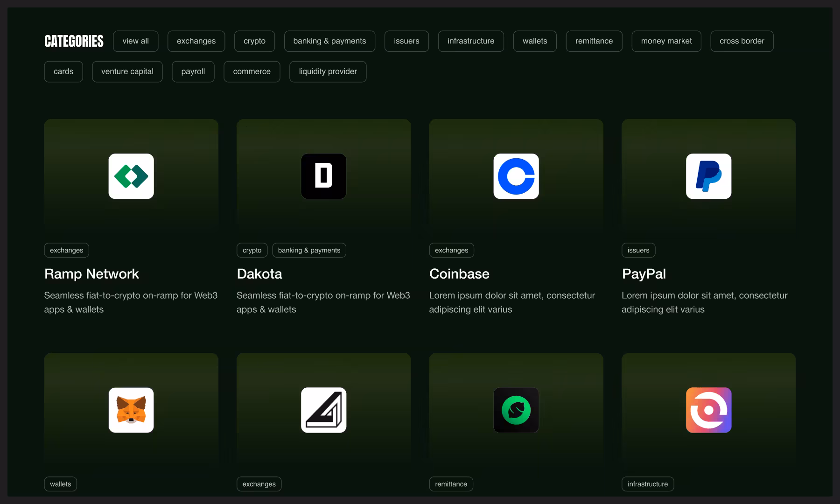The image size is (840, 504).
Task: Click the Ramp Network green diamond logo
Action: (x=131, y=176)
